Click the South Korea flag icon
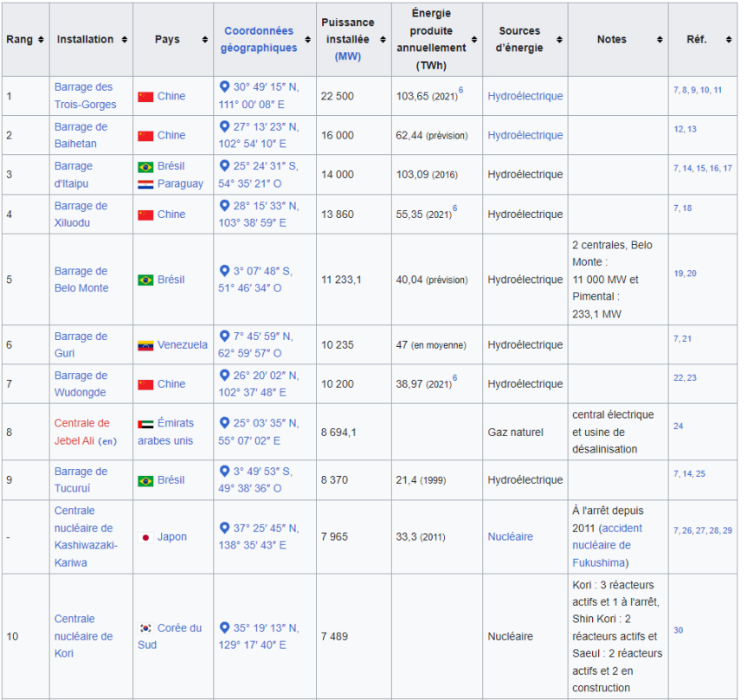This screenshot has height=700, width=747. point(145,628)
